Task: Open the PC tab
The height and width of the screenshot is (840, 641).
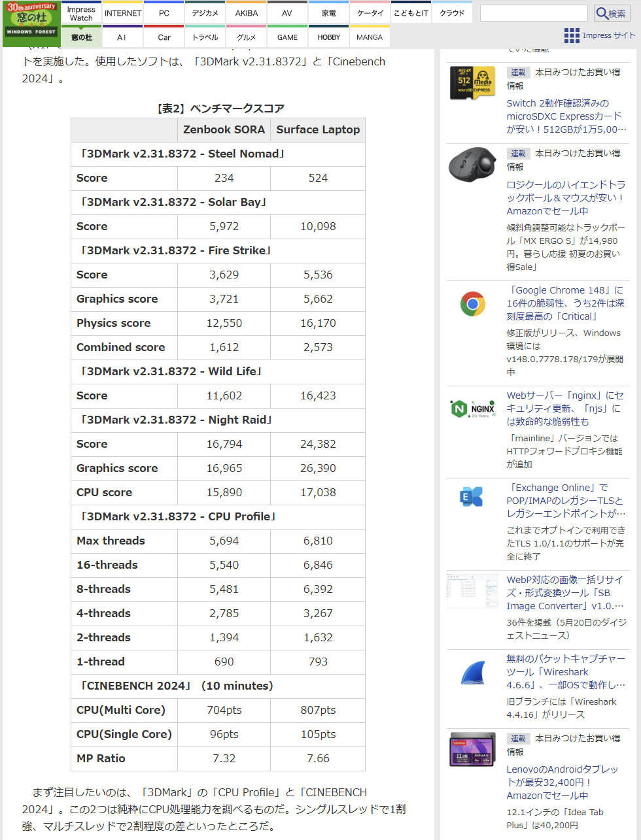Action: [x=164, y=13]
